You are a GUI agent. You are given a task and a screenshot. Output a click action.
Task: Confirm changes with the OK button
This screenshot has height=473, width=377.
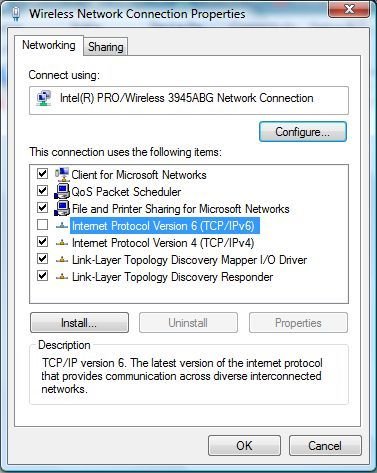pos(244,446)
